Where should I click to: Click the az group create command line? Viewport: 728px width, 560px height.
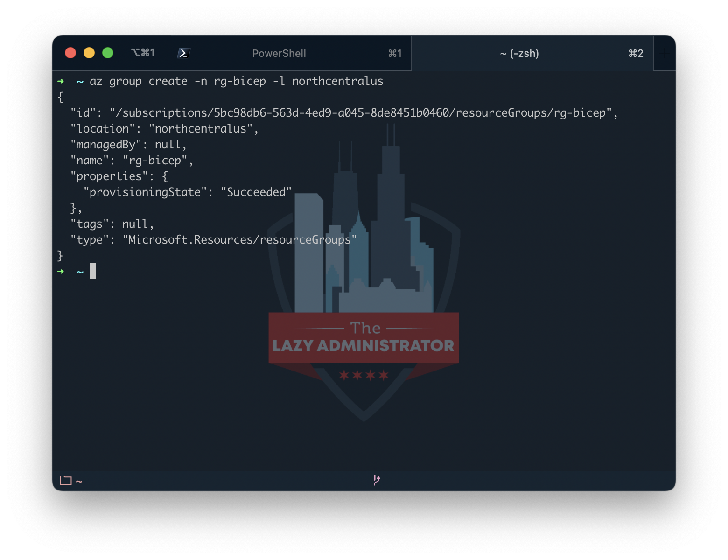click(236, 81)
